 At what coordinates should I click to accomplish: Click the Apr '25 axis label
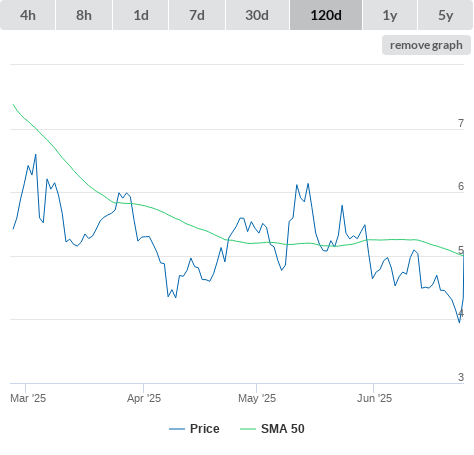point(144,398)
